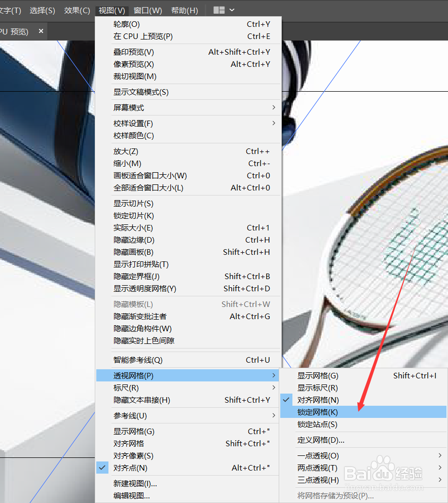Select 显示打印拼贴(T)
The width and height of the screenshot is (448, 503).
pyautogui.click(x=189, y=264)
